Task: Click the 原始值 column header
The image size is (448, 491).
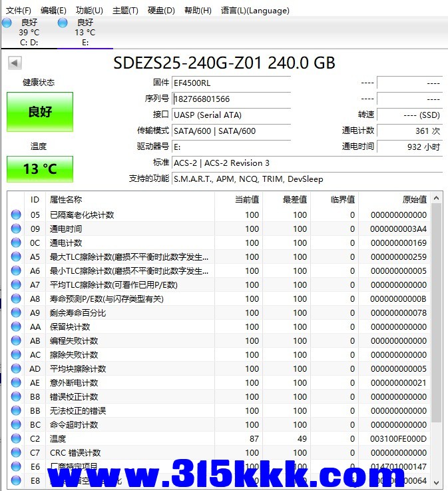Action: (395, 199)
